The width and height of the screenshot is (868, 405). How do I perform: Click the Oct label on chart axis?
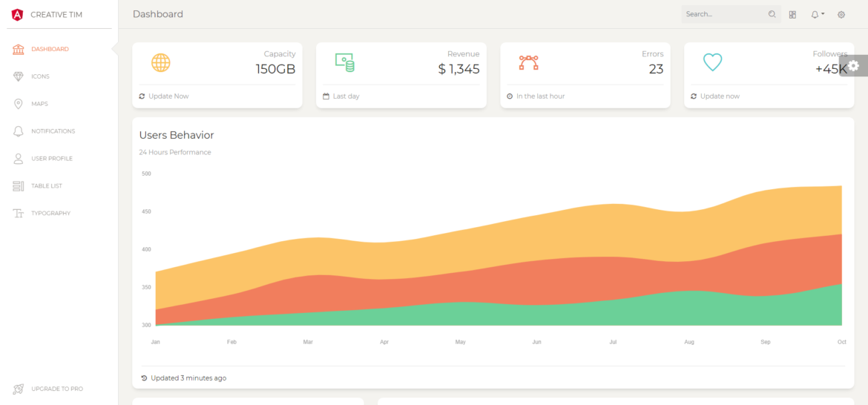pos(842,343)
